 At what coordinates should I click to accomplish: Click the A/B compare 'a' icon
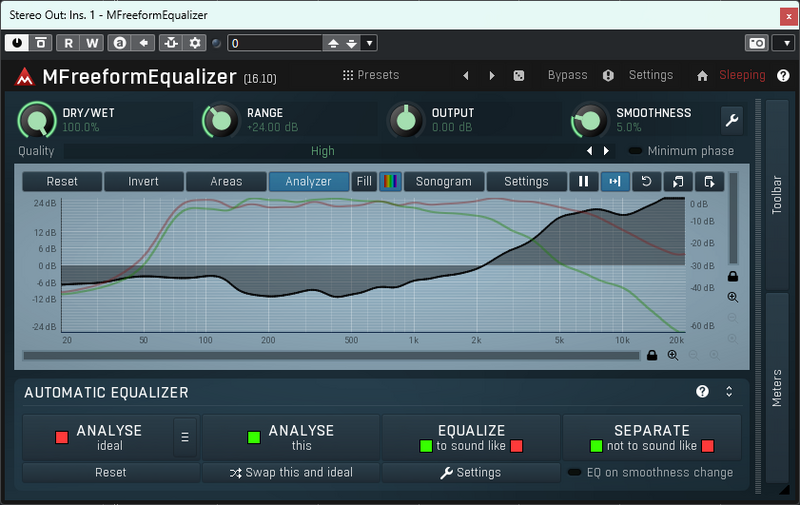click(x=119, y=43)
